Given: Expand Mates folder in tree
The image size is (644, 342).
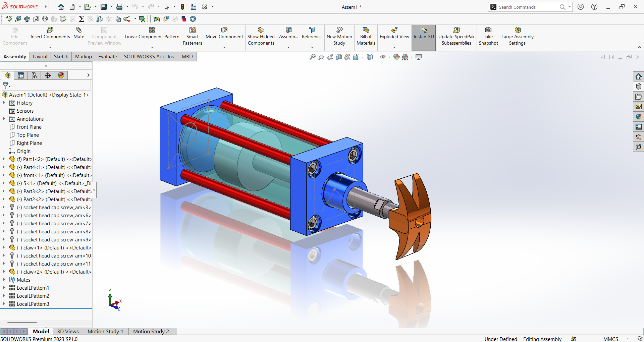Looking at the screenshot, I should click(x=4, y=280).
